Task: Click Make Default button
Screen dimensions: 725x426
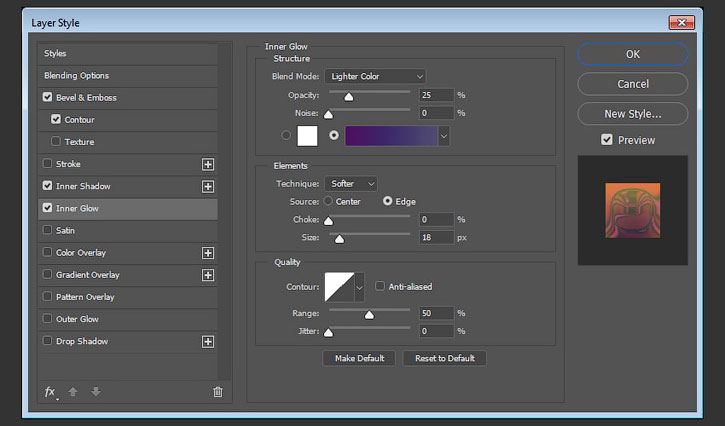Action: (359, 358)
